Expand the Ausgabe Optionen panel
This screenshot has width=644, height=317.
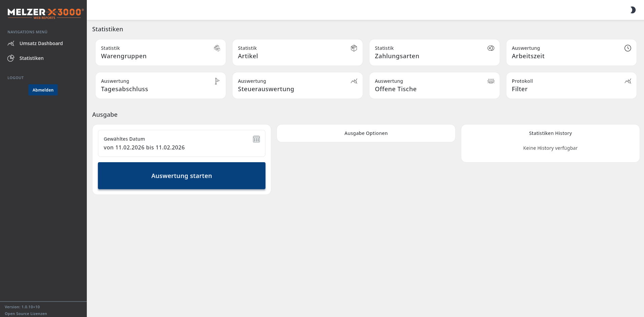pos(366,133)
